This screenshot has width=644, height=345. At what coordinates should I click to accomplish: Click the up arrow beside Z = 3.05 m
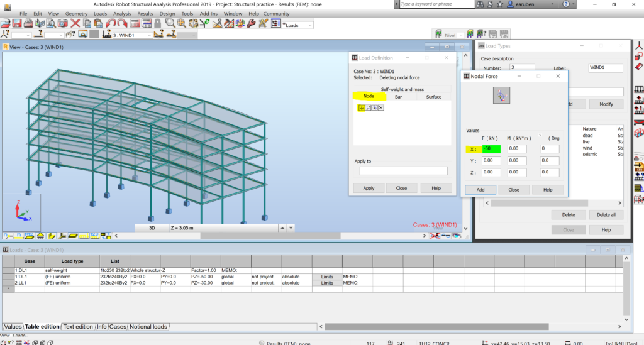tap(282, 227)
